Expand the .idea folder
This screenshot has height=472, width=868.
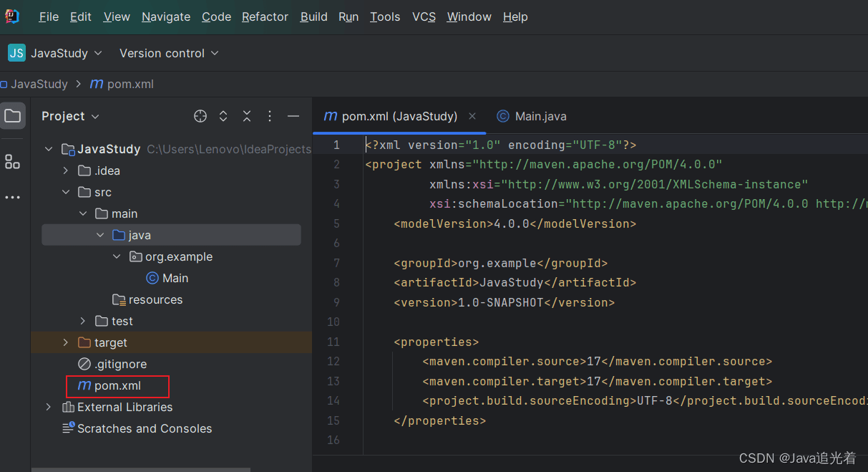point(66,170)
